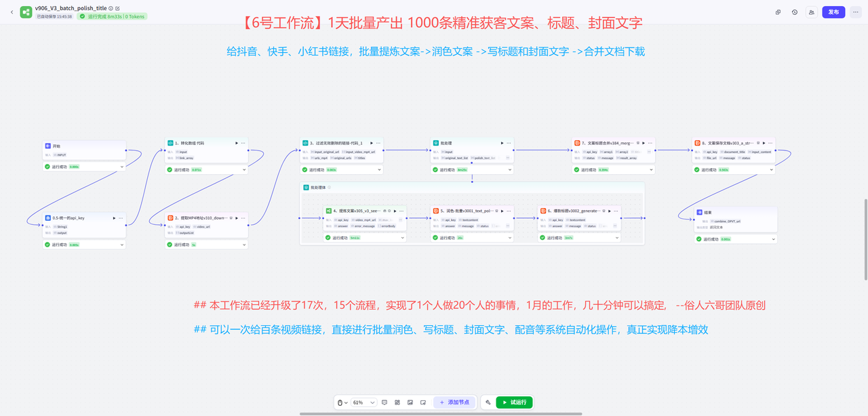Screen dimensions: 868x416
Task: Toggle the minimap image icon in toolbar
Action: pyautogui.click(x=410, y=402)
